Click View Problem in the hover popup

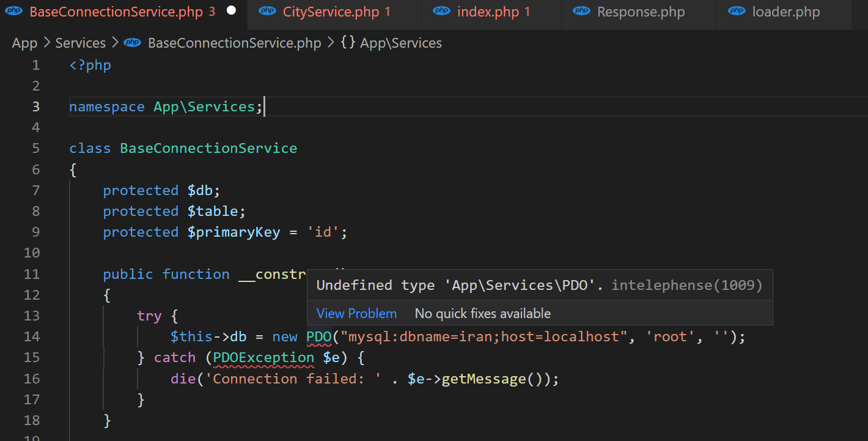click(x=356, y=314)
